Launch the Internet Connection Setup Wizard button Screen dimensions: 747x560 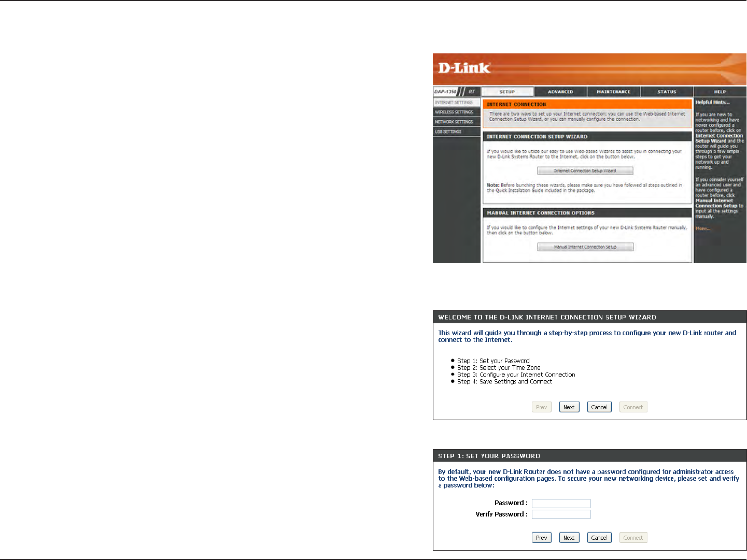click(585, 170)
